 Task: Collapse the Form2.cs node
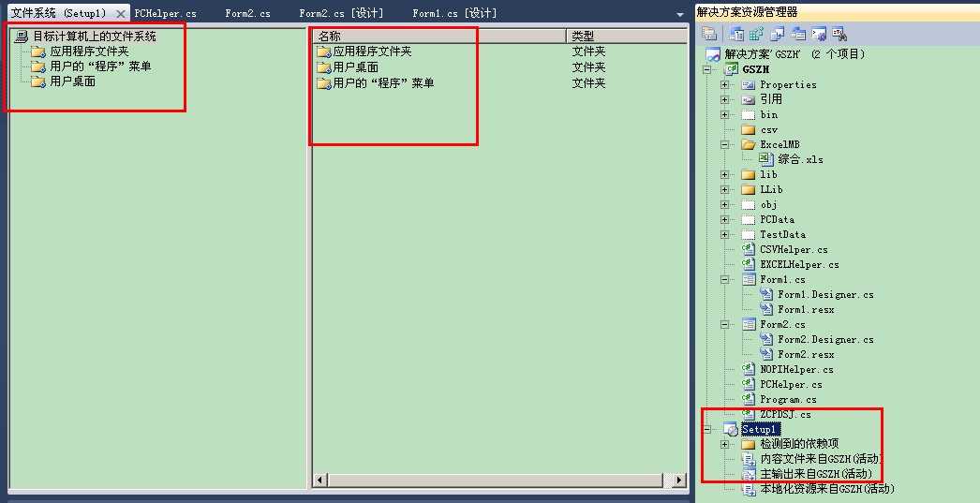coord(725,324)
